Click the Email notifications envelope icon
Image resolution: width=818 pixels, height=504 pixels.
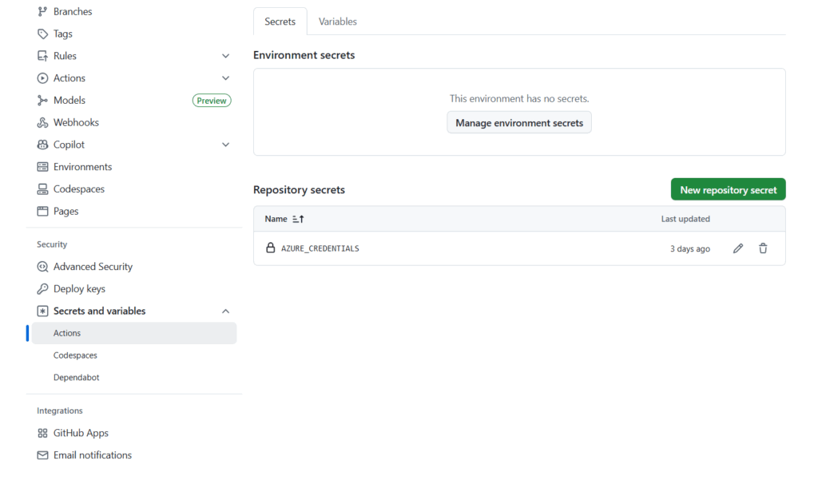pos(42,455)
